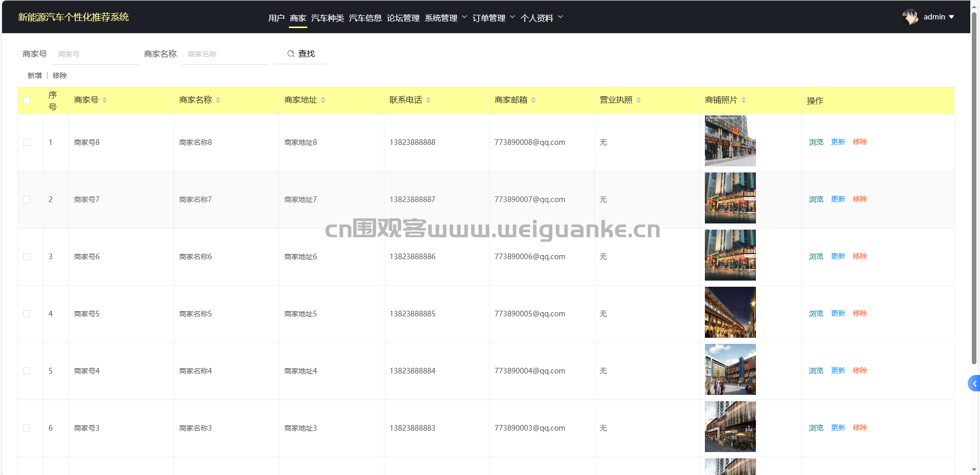980x475 pixels.
Task: Click 新增 to add a merchant
Action: pos(35,76)
